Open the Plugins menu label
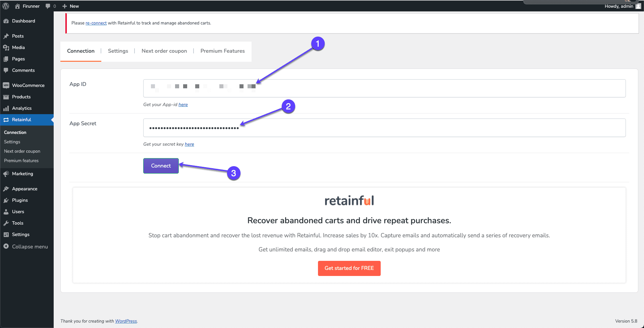This screenshot has width=644, height=328. [x=20, y=200]
